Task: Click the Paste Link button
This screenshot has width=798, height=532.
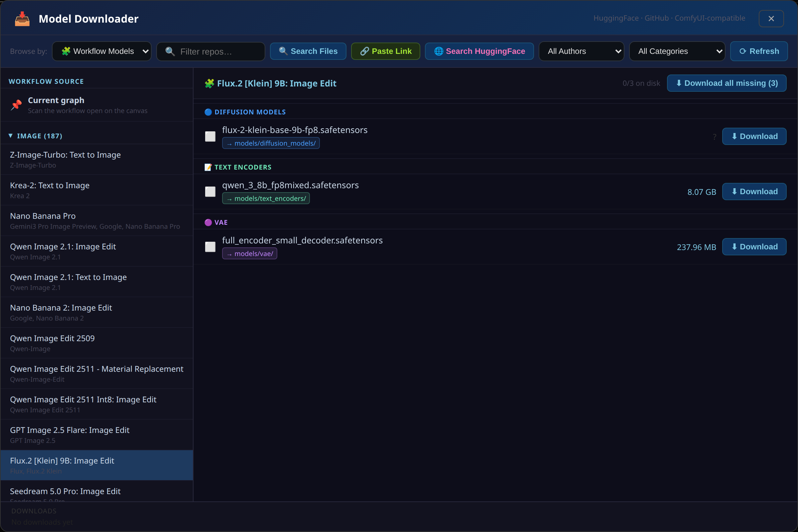Action: (x=385, y=51)
